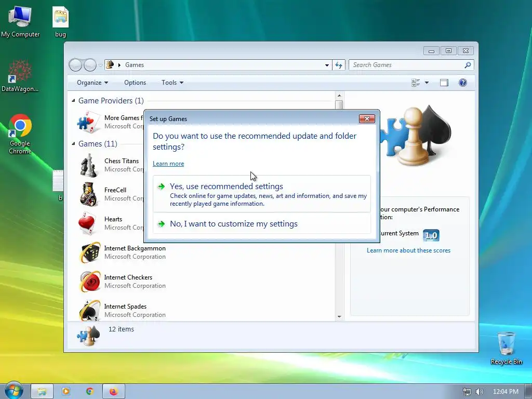The width and height of the screenshot is (532, 399).
Task: Toggle the preview pane icon
Action: [444, 83]
